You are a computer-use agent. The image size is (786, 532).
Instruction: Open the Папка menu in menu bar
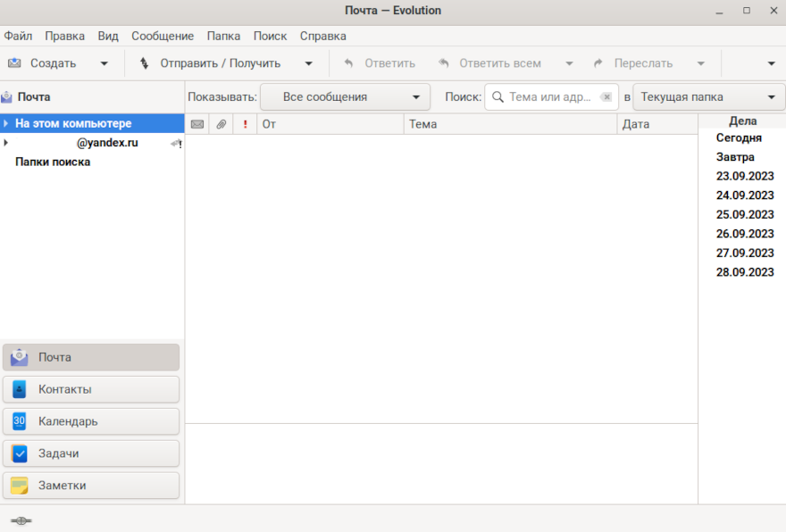point(223,36)
